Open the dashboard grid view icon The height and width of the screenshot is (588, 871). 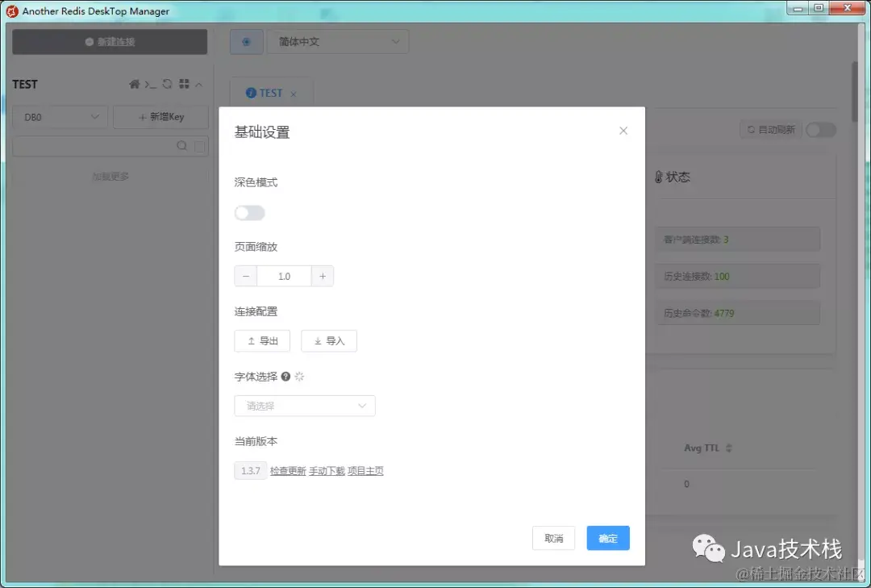click(184, 84)
